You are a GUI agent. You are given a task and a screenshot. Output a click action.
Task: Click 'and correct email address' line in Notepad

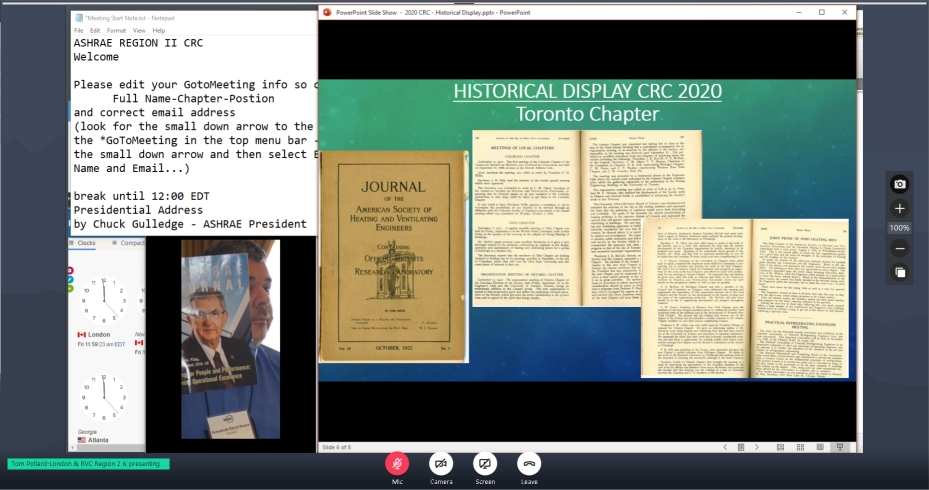point(154,113)
